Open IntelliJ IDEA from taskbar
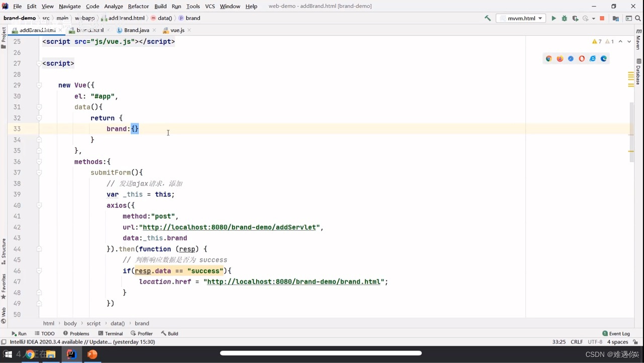 click(x=71, y=354)
